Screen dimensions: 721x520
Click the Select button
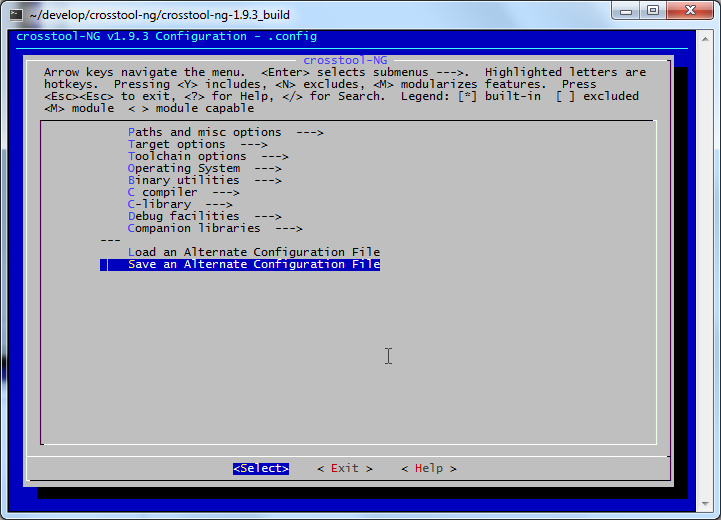(261, 469)
